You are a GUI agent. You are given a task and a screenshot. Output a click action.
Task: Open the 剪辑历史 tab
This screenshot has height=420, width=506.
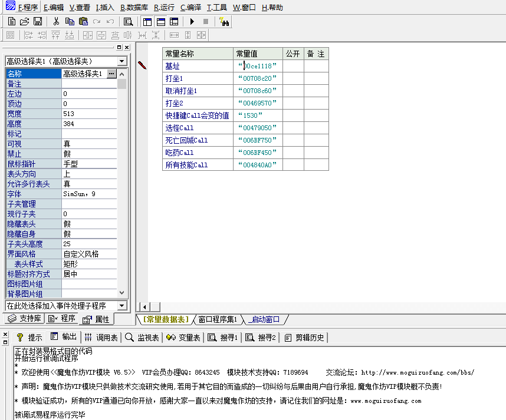click(x=305, y=338)
